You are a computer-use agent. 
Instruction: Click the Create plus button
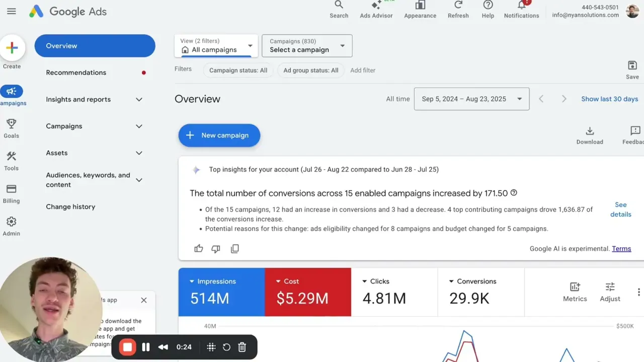pyautogui.click(x=12, y=48)
